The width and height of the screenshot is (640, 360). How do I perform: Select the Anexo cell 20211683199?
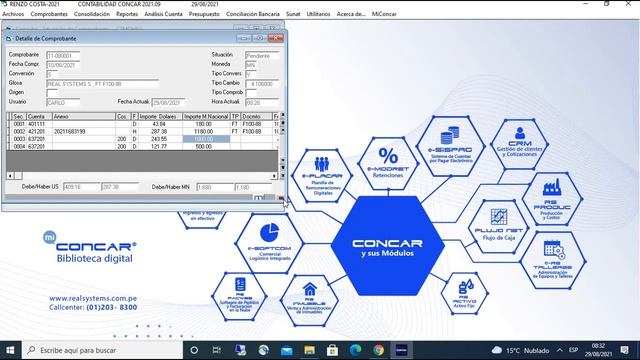[x=84, y=132]
